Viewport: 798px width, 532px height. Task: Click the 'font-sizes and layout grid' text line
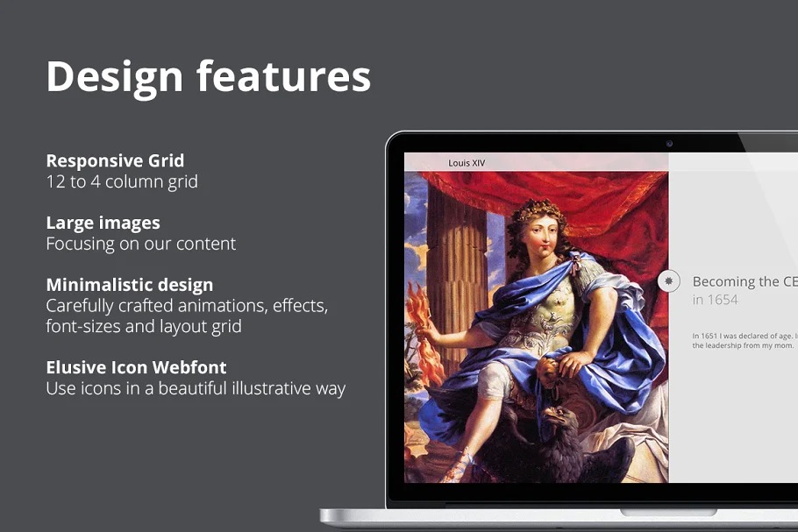tap(144, 326)
